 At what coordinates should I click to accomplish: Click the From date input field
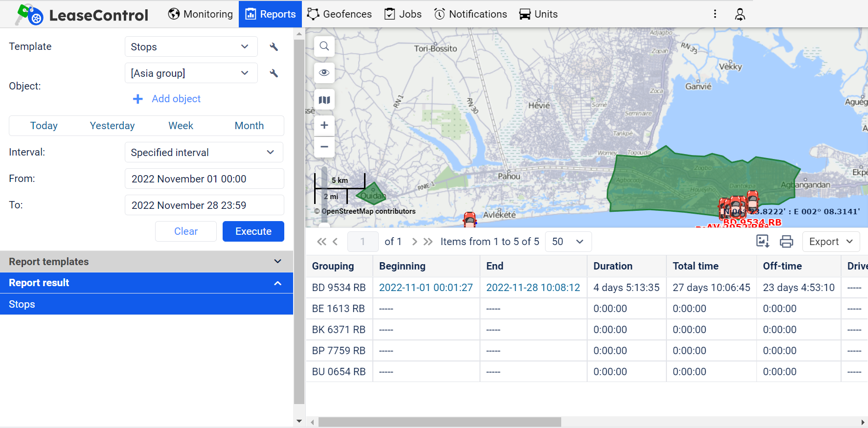coord(204,179)
